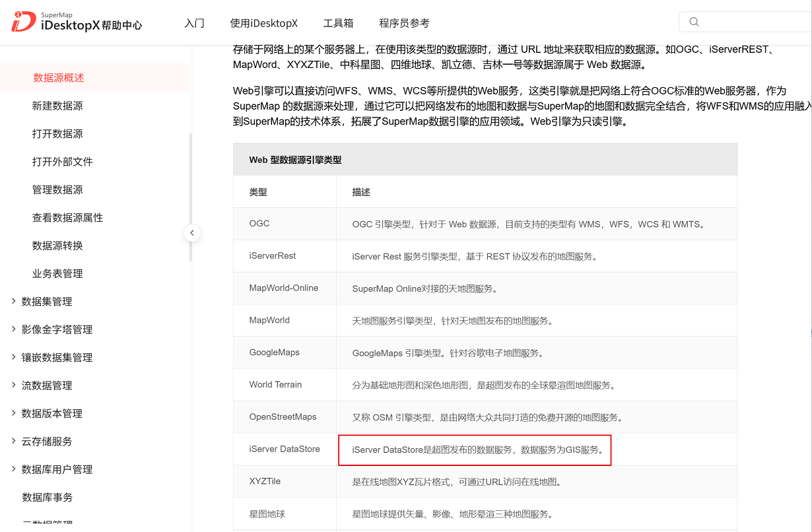Click the table title Web 型数据源引擎类型
The width and height of the screenshot is (812, 532).
[x=295, y=160]
